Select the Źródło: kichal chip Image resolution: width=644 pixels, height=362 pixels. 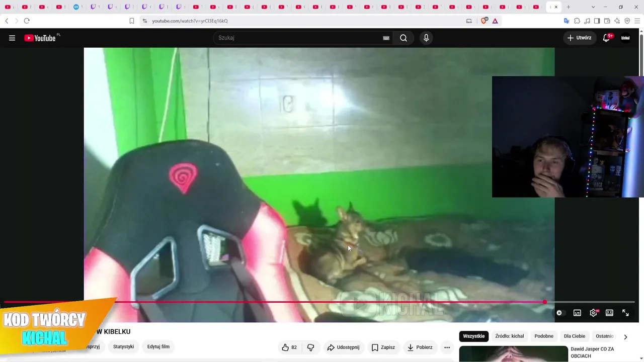[509, 336]
